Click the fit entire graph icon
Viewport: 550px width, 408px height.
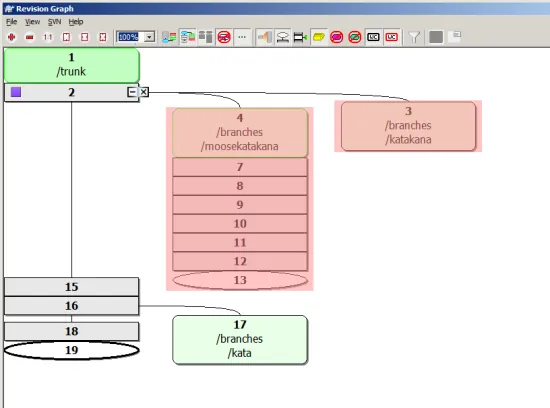(x=103, y=37)
